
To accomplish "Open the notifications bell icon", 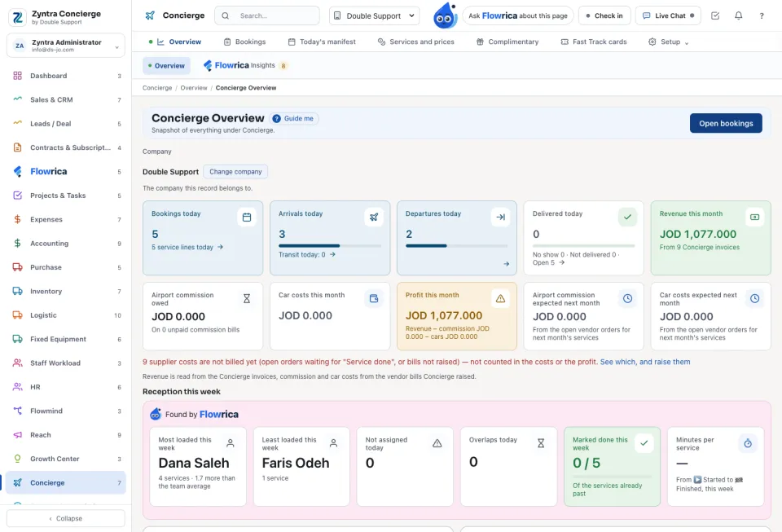I will [738, 16].
